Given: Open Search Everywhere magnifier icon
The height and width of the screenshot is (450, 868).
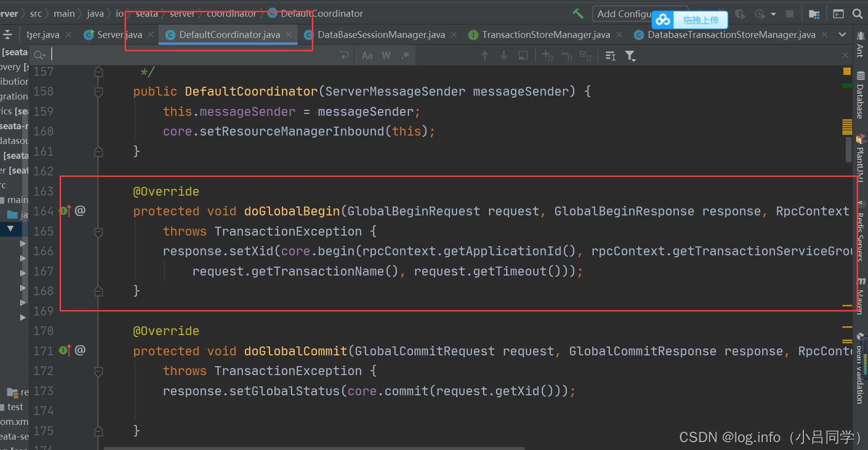Looking at the screenshot, I should pyautogui.click(x=858, y=14).
